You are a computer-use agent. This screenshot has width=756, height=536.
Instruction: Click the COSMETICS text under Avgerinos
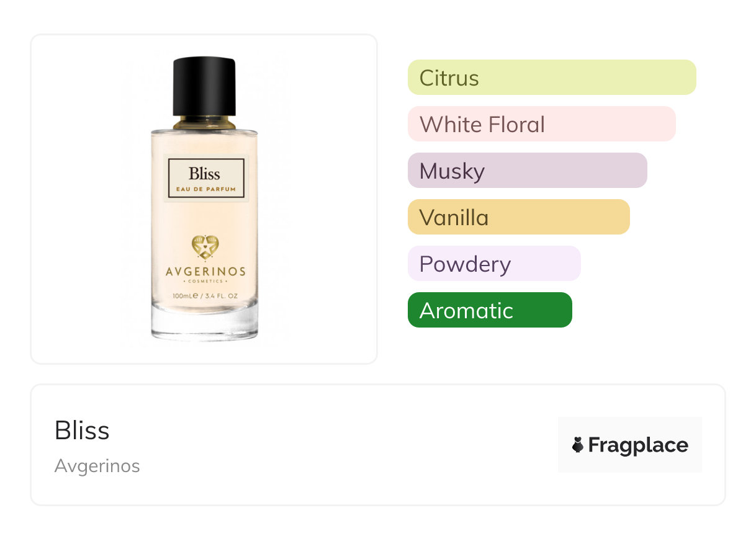(205, 282)
